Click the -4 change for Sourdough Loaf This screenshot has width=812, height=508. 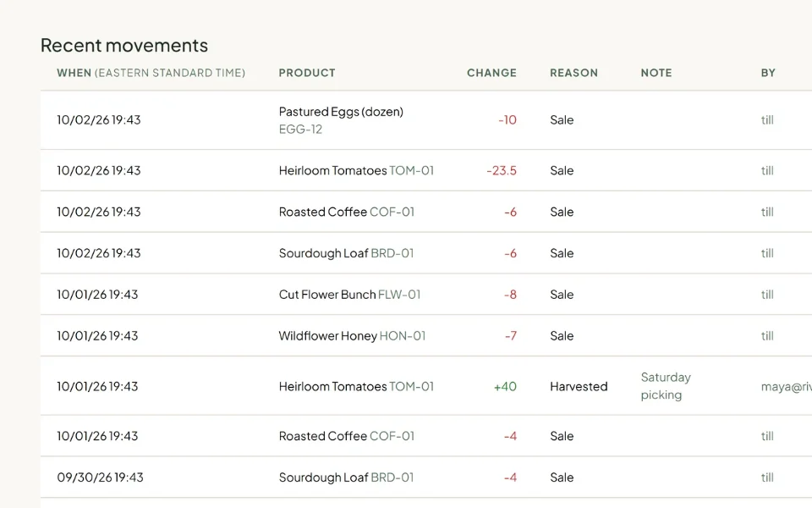click(x=510, y=478)
